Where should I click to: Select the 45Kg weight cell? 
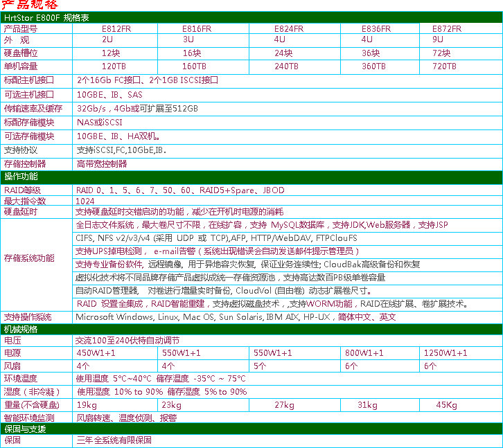coord(447,405)
